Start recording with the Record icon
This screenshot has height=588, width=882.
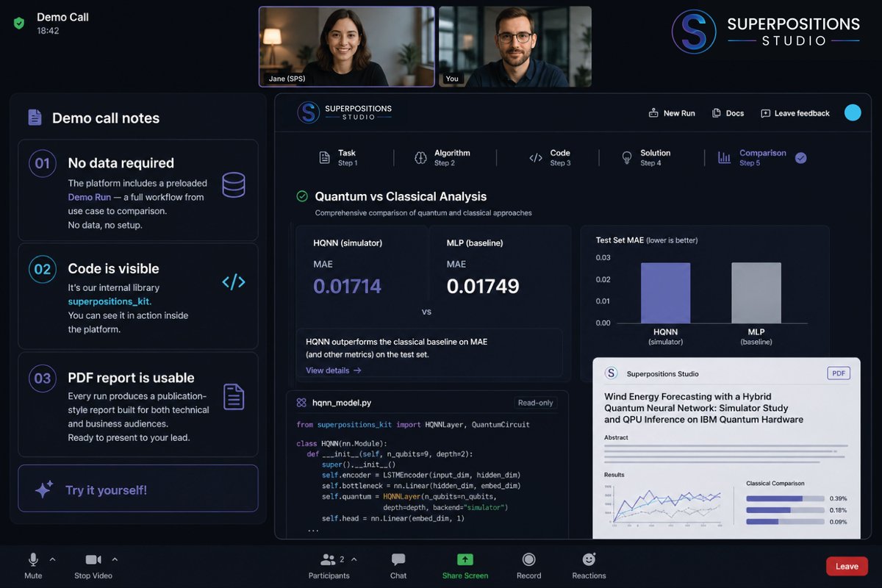[528, 560]
